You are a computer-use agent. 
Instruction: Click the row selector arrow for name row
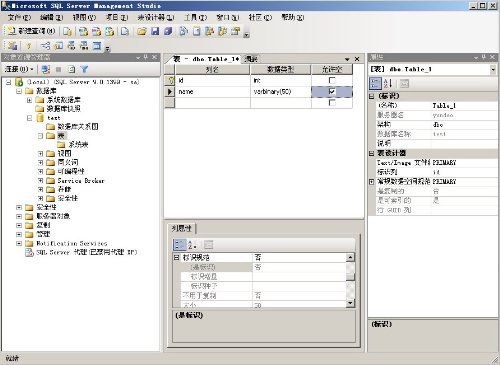tap(170, 91)
